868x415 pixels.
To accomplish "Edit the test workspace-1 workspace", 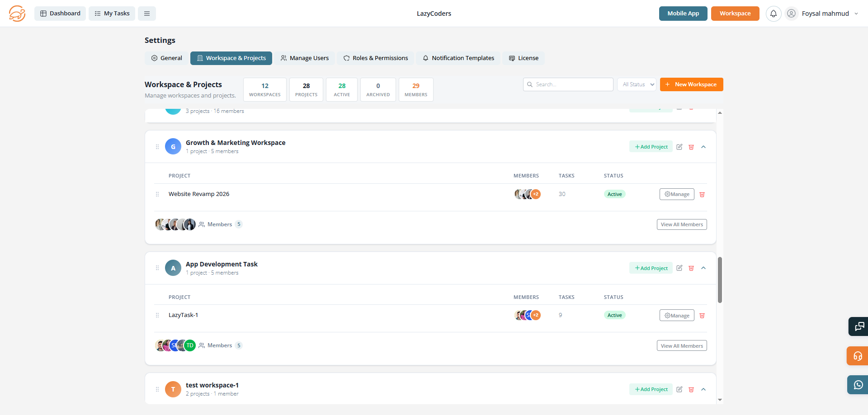I will click(679, 389).
